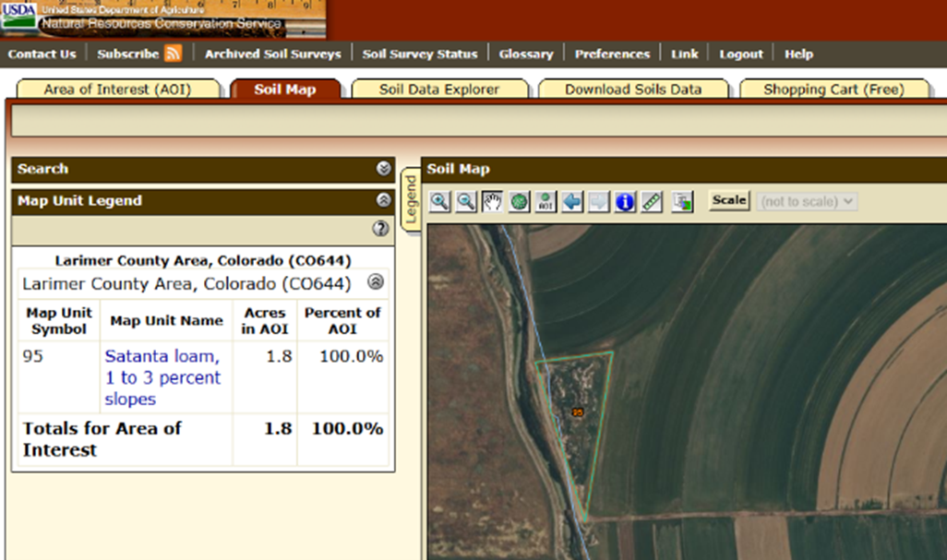Click Acres in AOI column header
This screenshot has height=560, width=947.
click(x=265, y=320)
